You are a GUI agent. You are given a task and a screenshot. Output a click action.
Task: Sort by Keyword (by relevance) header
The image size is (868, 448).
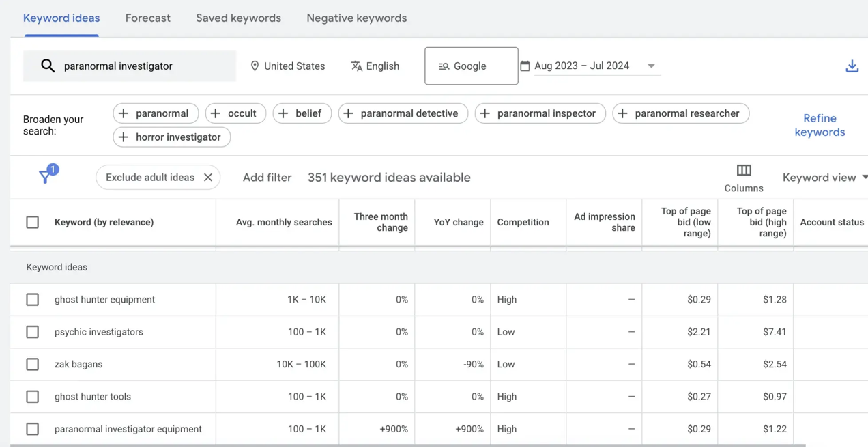[x=104, y=222]
